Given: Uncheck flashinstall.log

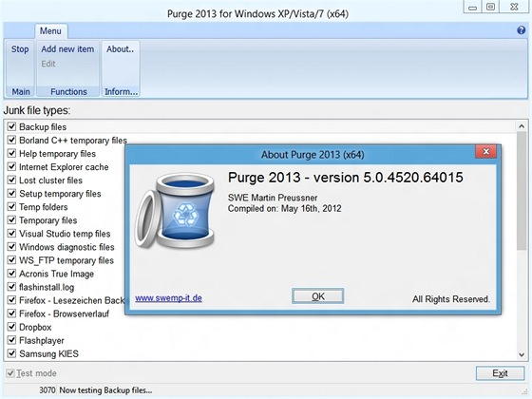Looking at the screenshot, I should [x=11, y=287].
